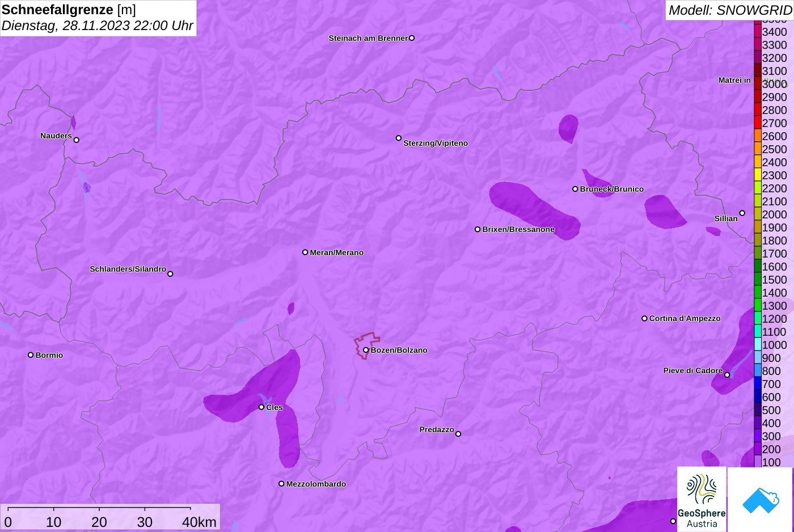Click the 1500 m green legend swatch
The width and height of the screenshot is (794, 532).
tap(758, 279)
